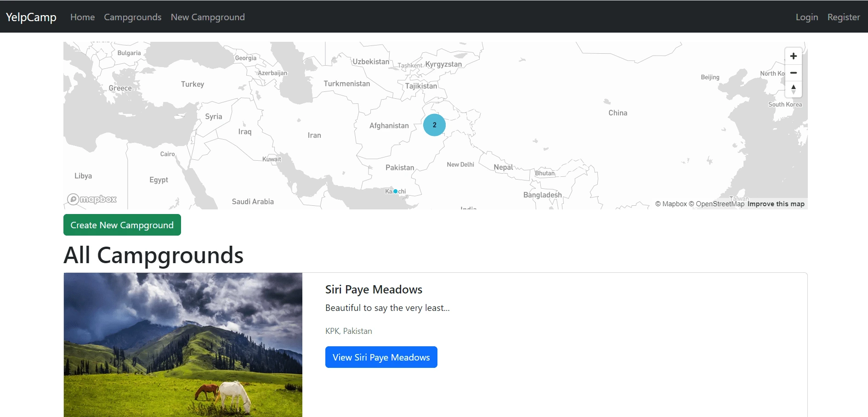Open the Login page
The width and height of the screenshot is (868, 417).
pos(806,17)
